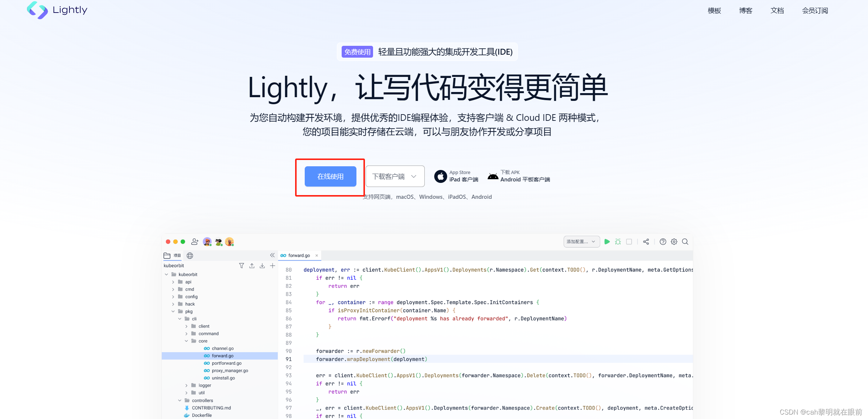Click the filter icon in project panel
The image size is (868, 419).
pos(241,266)
